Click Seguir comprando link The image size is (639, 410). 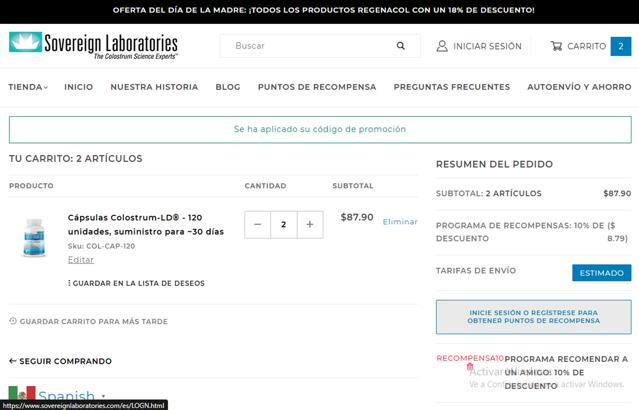[66, 361]
